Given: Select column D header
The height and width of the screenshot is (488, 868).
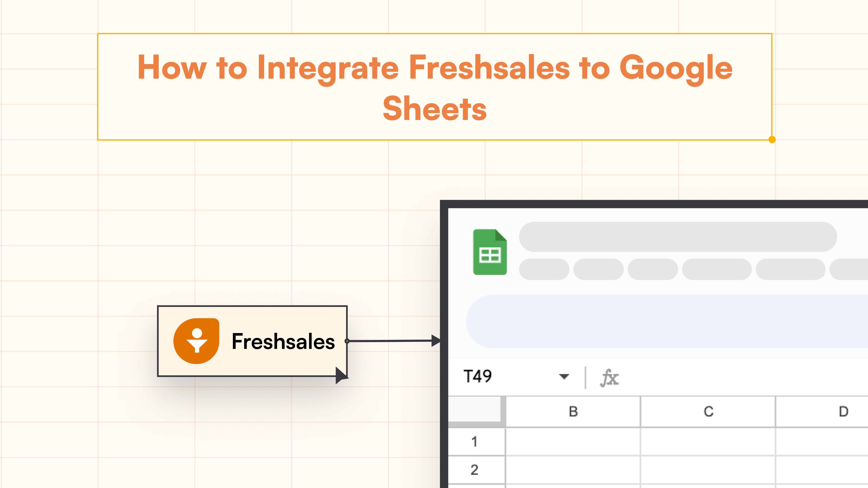Looking at the screenshot, I should (x=842, y=411).
